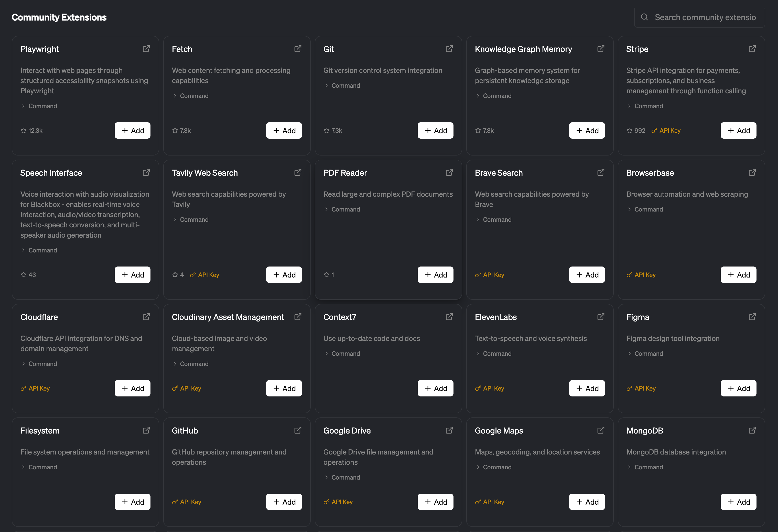The width and height of the screenshot is (778, 532).
Task: Click PDF Reader star count 1
Action: tap(329, 275)
